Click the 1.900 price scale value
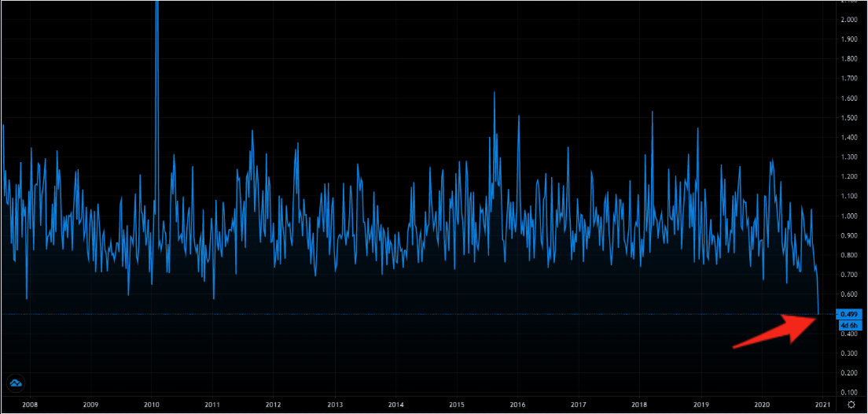 point(848,39)
